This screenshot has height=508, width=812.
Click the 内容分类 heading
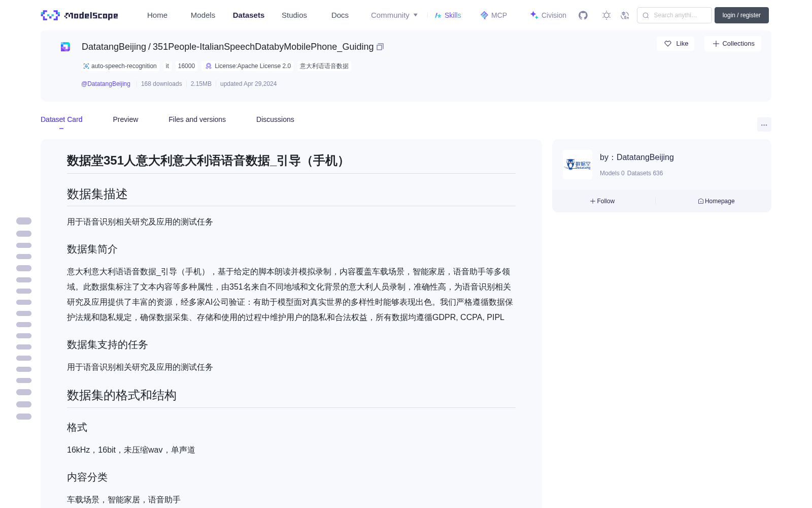point(87,477)
